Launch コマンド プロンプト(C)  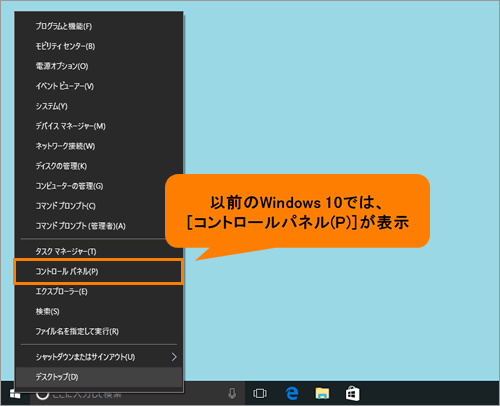(x=99, y=206)
